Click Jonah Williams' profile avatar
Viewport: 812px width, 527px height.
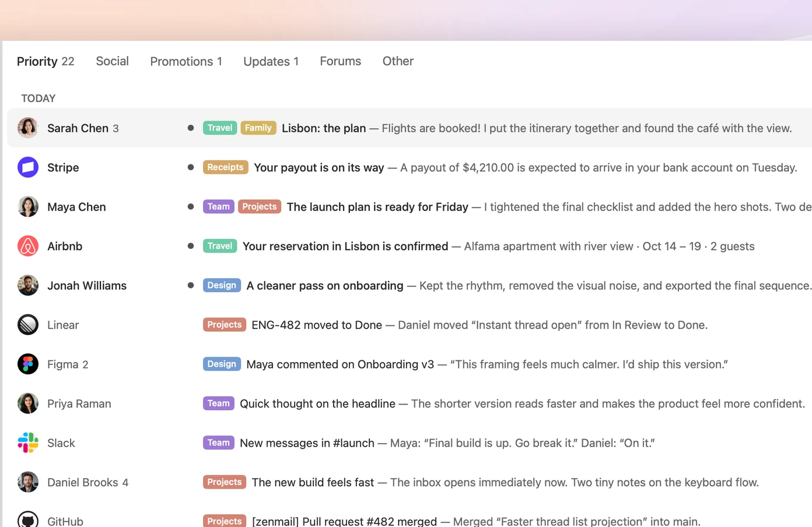[28, 285]
